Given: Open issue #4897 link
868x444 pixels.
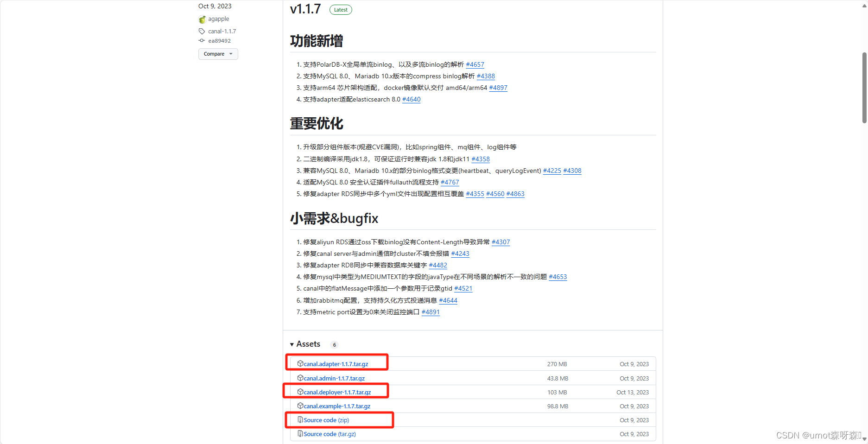Looking at the screenshot, I should (x=498, y=88).
